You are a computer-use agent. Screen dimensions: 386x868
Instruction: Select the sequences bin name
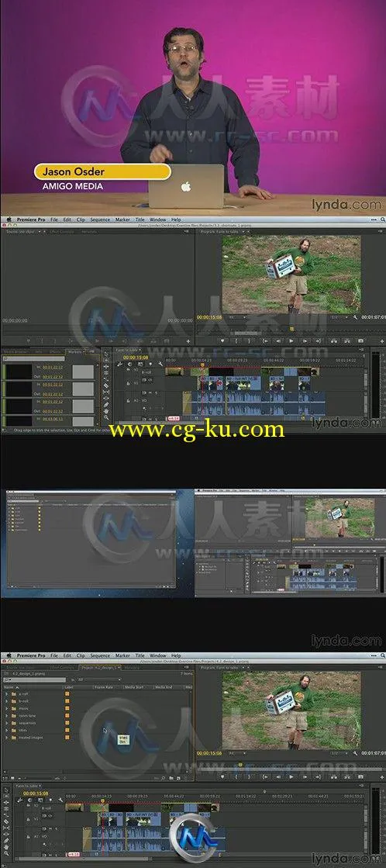click(26, 722)
